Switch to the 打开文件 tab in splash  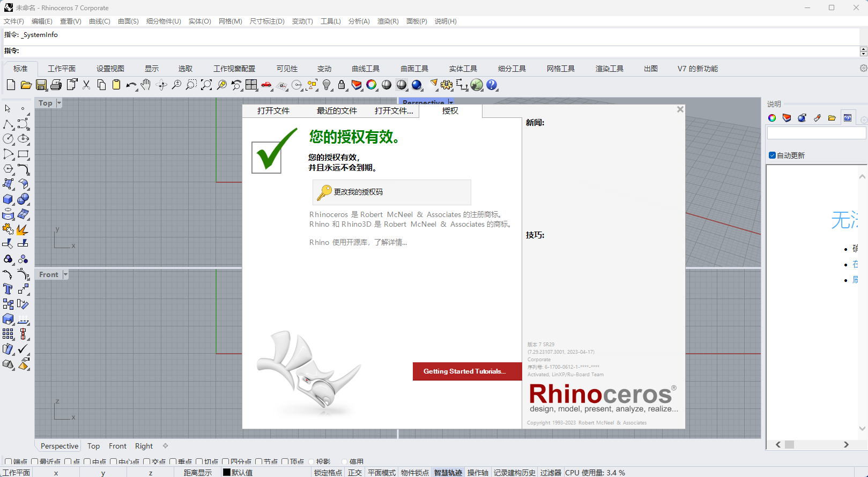[273, 111]
